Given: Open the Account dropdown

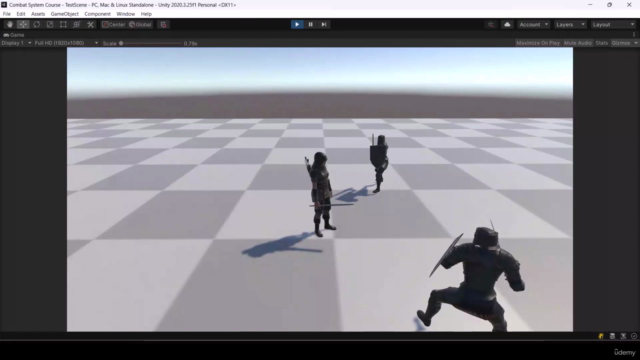Looking at the screenshot, I should click(x=533, y=24).
